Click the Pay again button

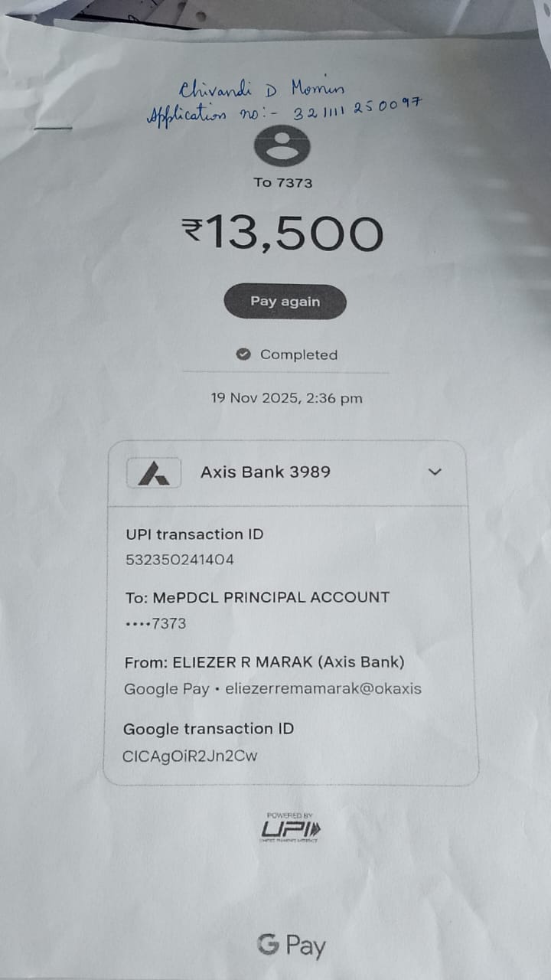click(x=285, y=302)
